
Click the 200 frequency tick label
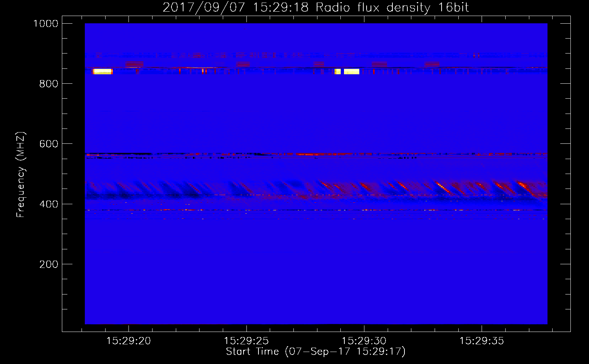pos(49,264)
